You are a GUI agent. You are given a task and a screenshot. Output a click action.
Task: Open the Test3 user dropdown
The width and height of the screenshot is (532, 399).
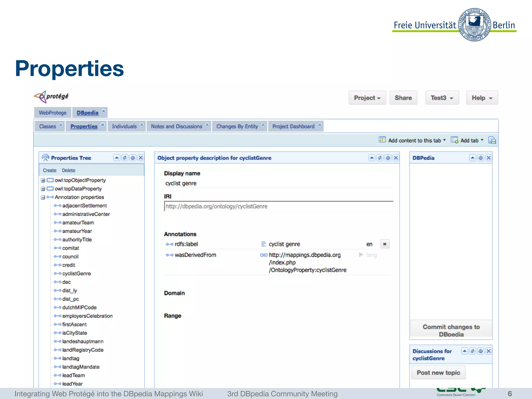pyautogui.click(x=442, y=98)
